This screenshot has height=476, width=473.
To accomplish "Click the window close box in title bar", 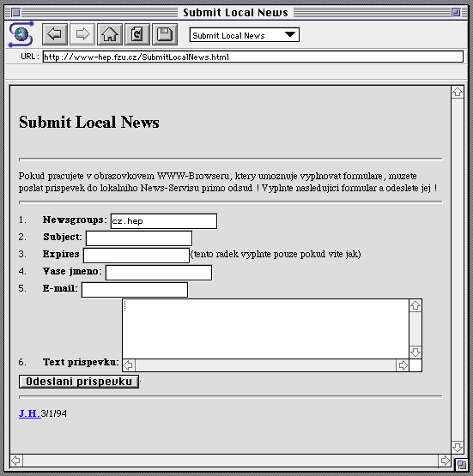I will click(15, 13).
